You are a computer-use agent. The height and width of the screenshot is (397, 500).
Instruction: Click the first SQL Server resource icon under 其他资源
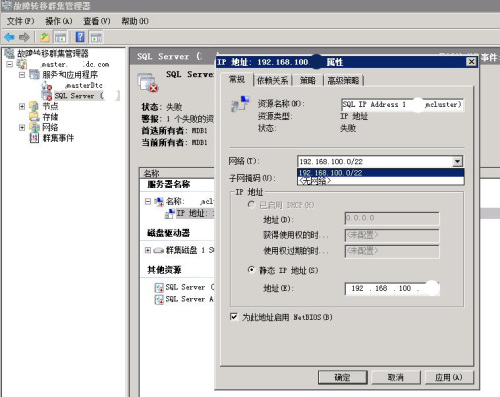159,287
